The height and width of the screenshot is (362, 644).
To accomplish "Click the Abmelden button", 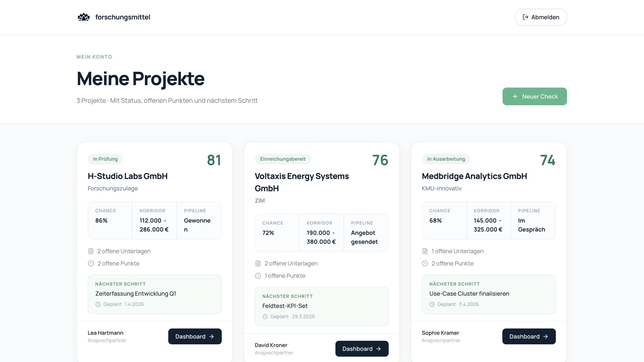I will (540, 17).
